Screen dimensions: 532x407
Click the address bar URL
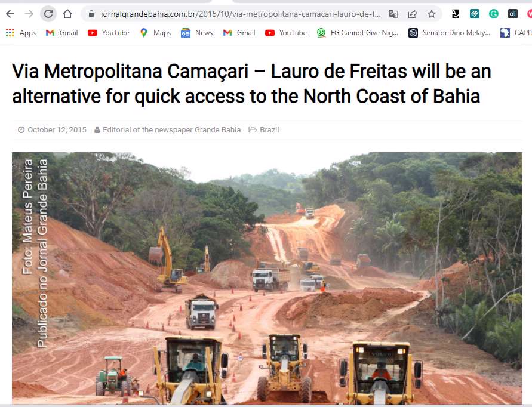241,14
